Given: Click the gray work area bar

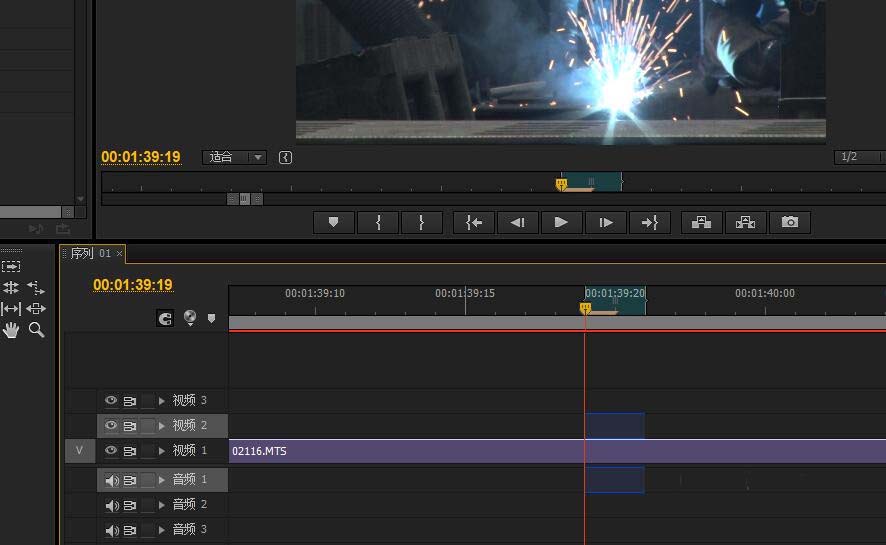Looking at the screenshot, I should pos(557,323).
